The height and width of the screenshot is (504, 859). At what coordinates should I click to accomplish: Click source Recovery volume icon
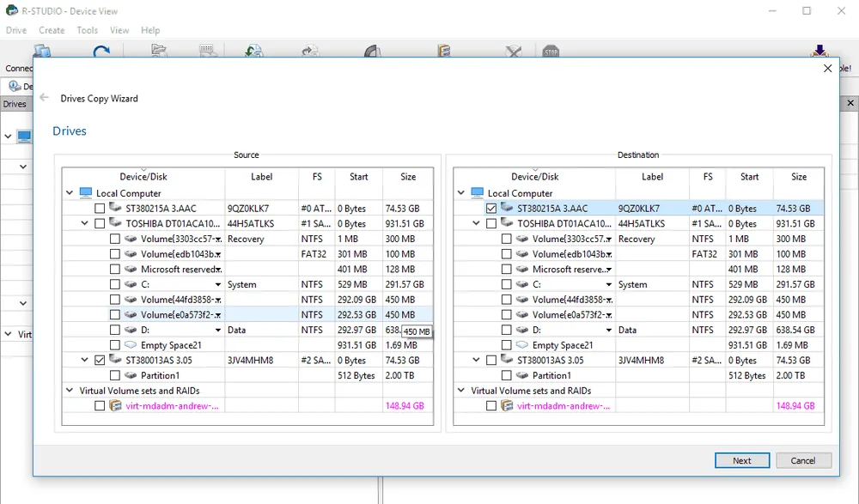click(131, 239)
